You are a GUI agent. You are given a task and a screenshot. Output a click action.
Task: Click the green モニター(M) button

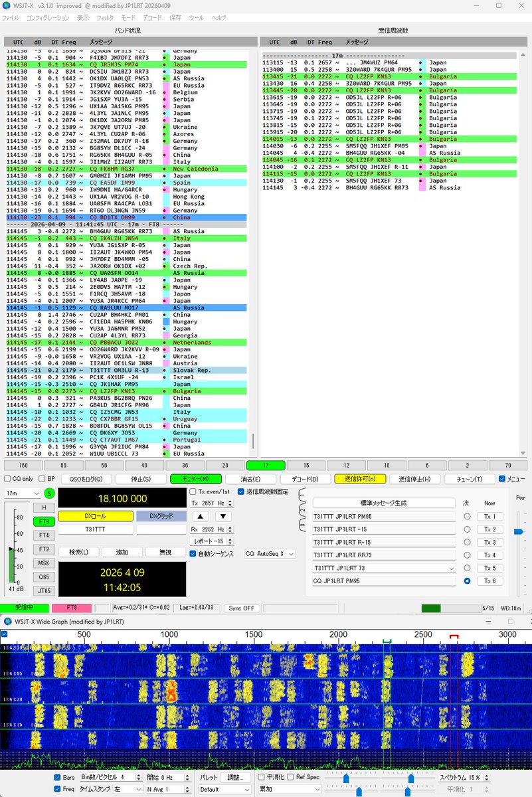coord(196,479)
